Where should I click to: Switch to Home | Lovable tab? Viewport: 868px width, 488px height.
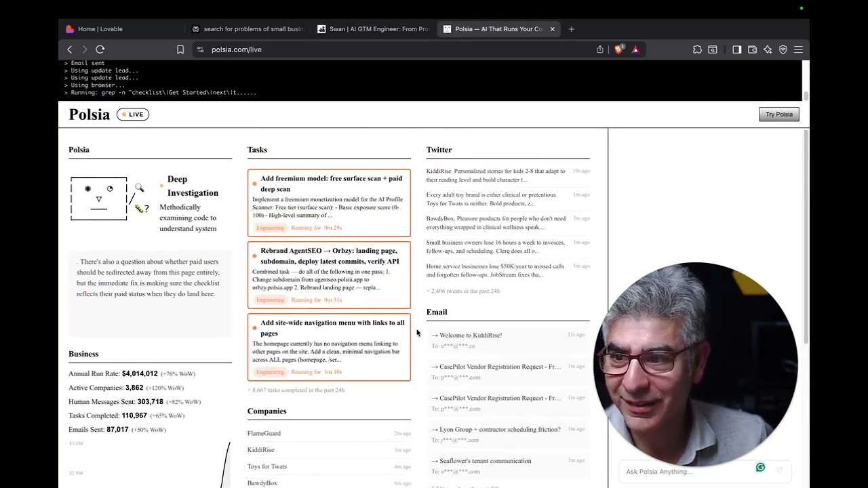point(122,29)
